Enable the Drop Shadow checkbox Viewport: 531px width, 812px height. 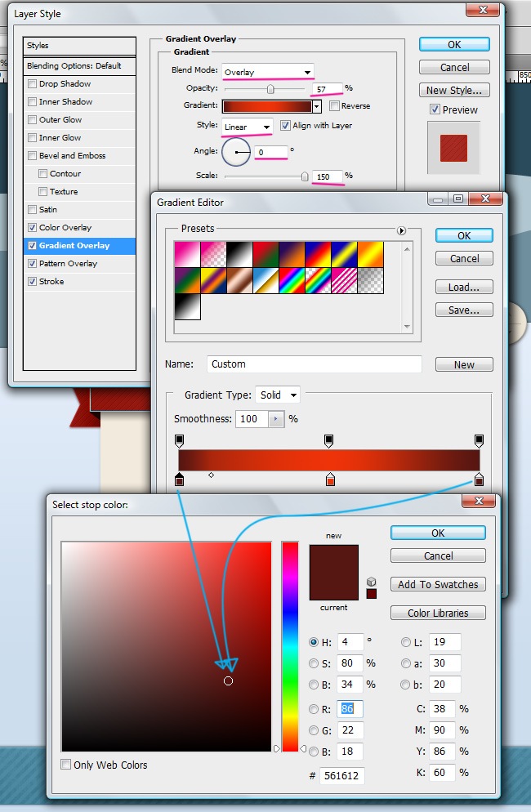point(32,84)
